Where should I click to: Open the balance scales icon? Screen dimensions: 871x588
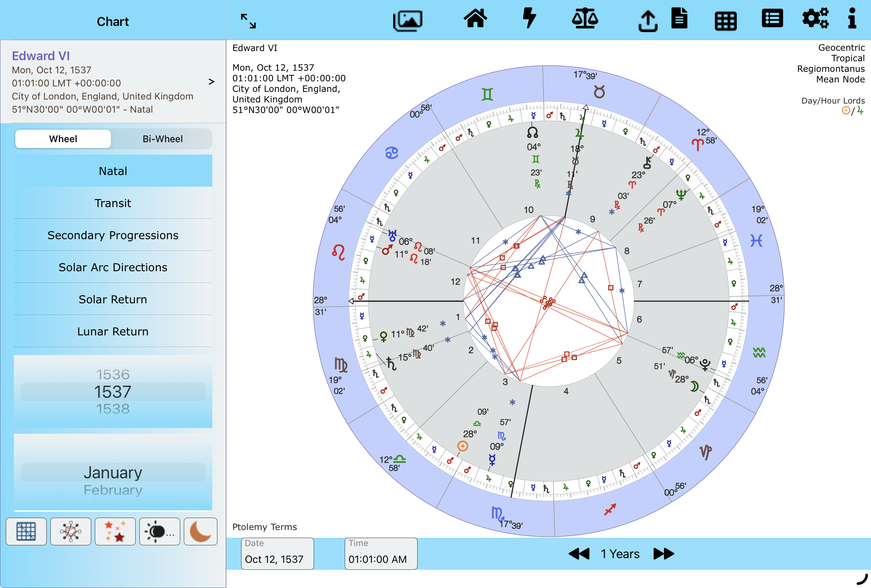[x=585, y=19]
